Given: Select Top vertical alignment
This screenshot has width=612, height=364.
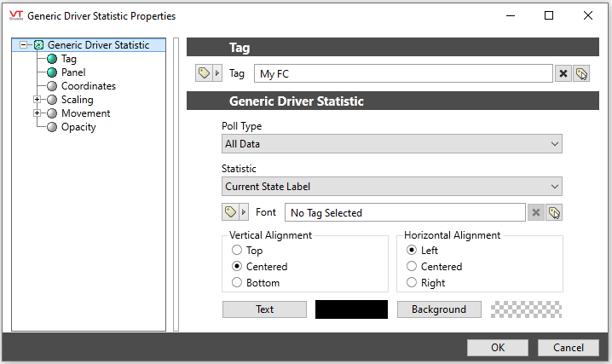Looking at the screenshot, I should (x=237, y=250).
